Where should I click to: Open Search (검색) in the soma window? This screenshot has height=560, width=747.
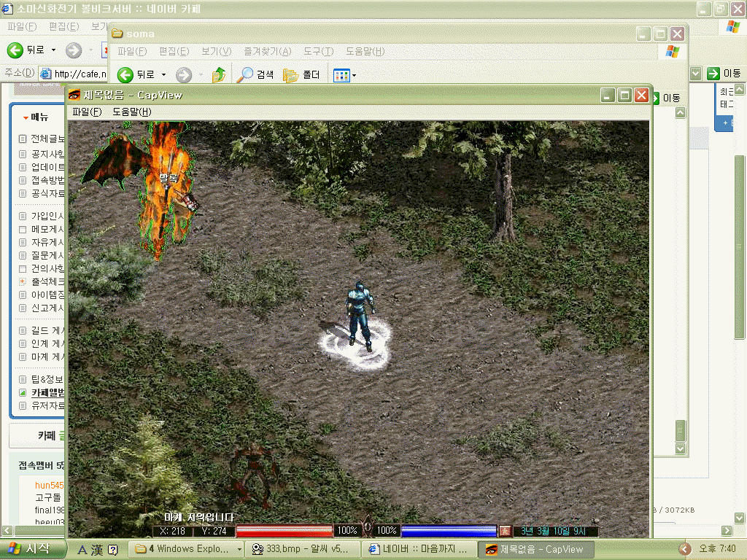[256, 75]
